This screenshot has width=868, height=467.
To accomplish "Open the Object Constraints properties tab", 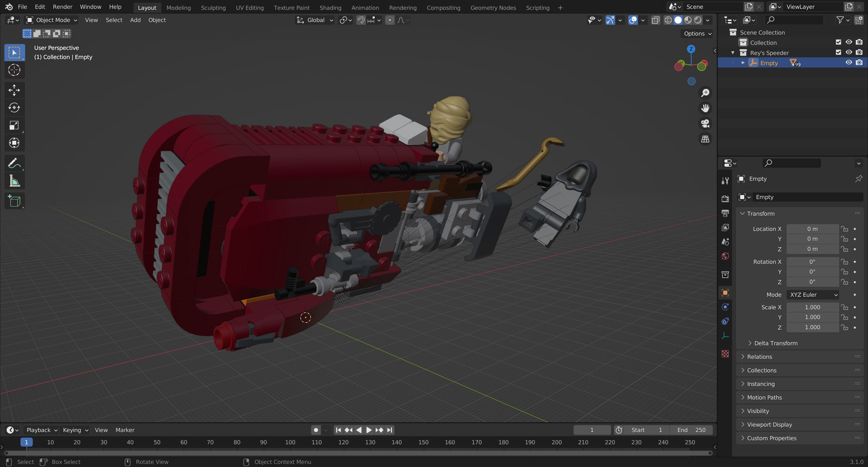I will pyautogui.click(x=725, y=321).
